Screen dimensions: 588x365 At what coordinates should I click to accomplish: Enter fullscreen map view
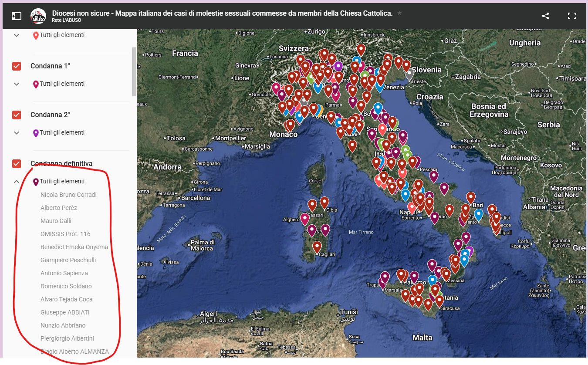572,16
